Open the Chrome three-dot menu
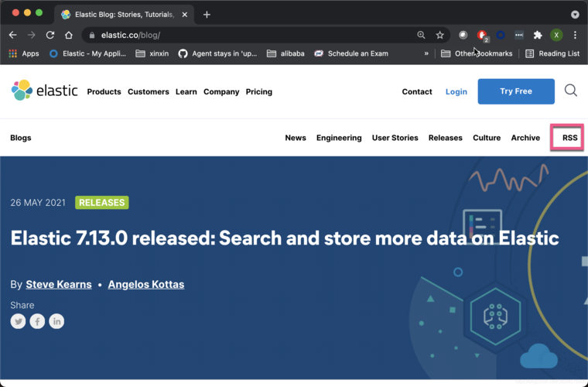 tap(575, 36)
